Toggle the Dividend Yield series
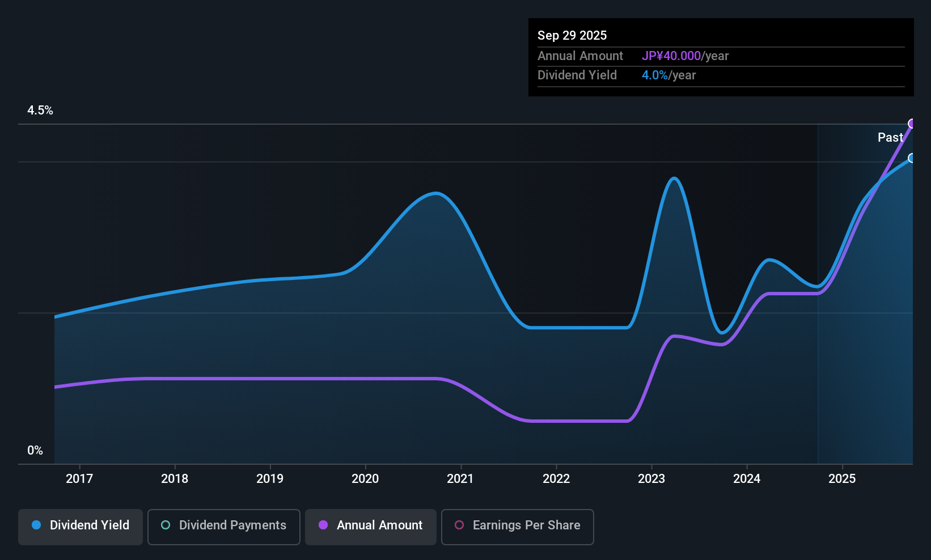This screenshot has height=560, width=931. (81, 527)
